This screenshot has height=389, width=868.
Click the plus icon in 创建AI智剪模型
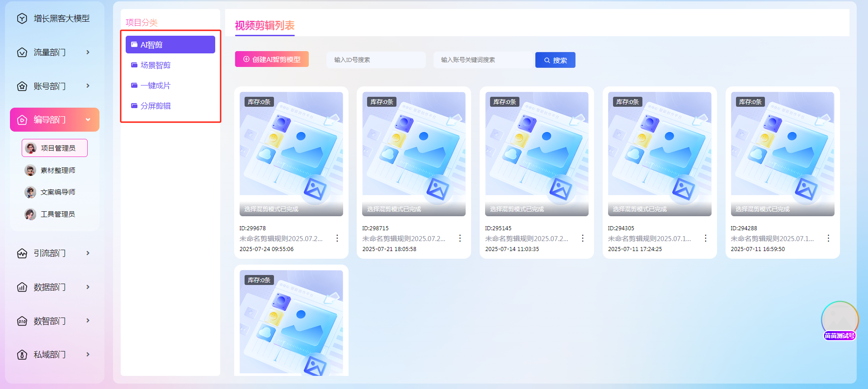coord(246,59)
